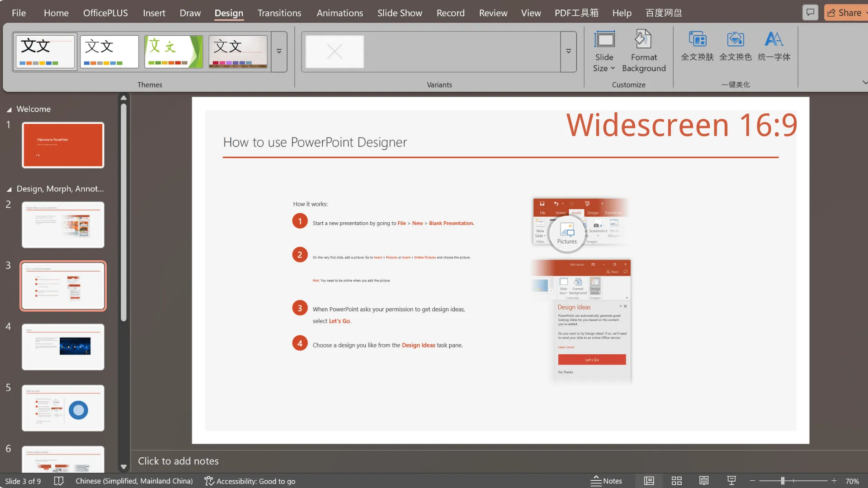
Task: Select the second white theme thumbnail
Action: pos(109,52)
